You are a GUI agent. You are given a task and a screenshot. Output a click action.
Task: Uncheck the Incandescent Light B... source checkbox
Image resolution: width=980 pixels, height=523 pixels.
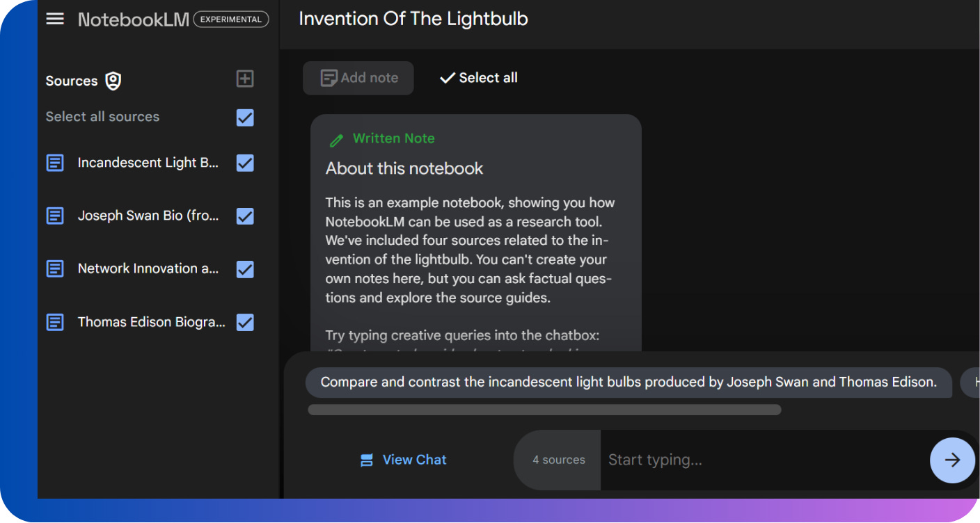click(245, 163)
